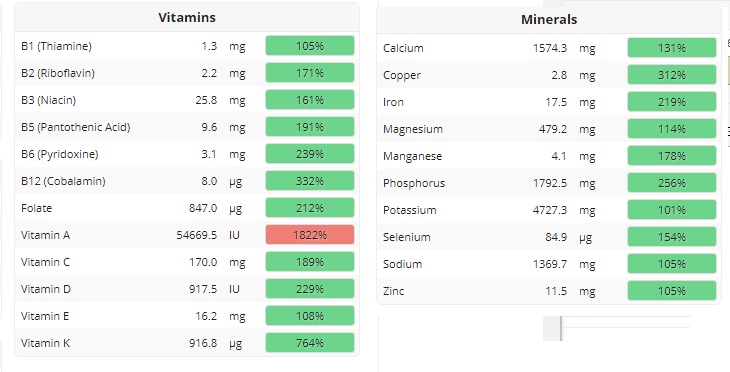This screenshot has height=372, width=730.
Task: Click the Vitamins panel header
Action: click(187, 18)
